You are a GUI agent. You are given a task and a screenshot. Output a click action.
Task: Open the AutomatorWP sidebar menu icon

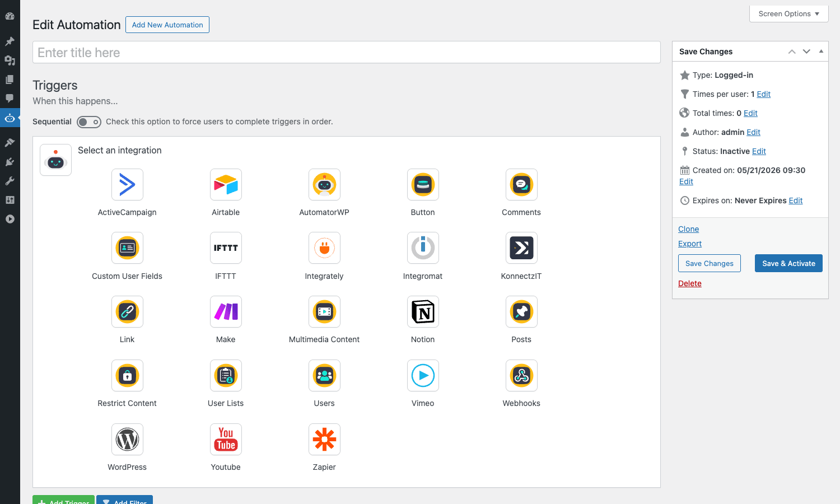10,118
